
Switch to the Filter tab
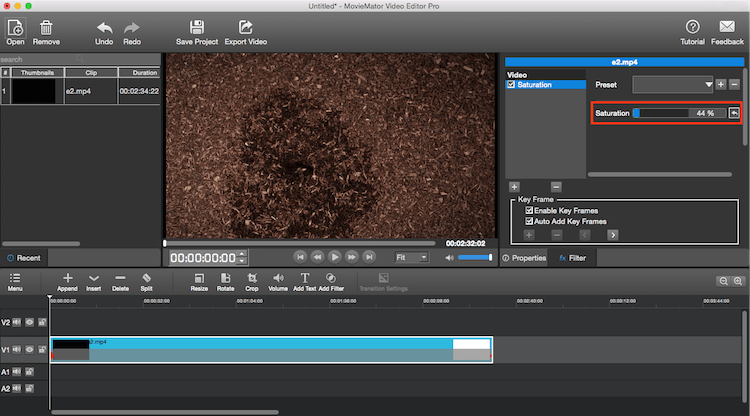pyautogui.click(x=573, y=258)
